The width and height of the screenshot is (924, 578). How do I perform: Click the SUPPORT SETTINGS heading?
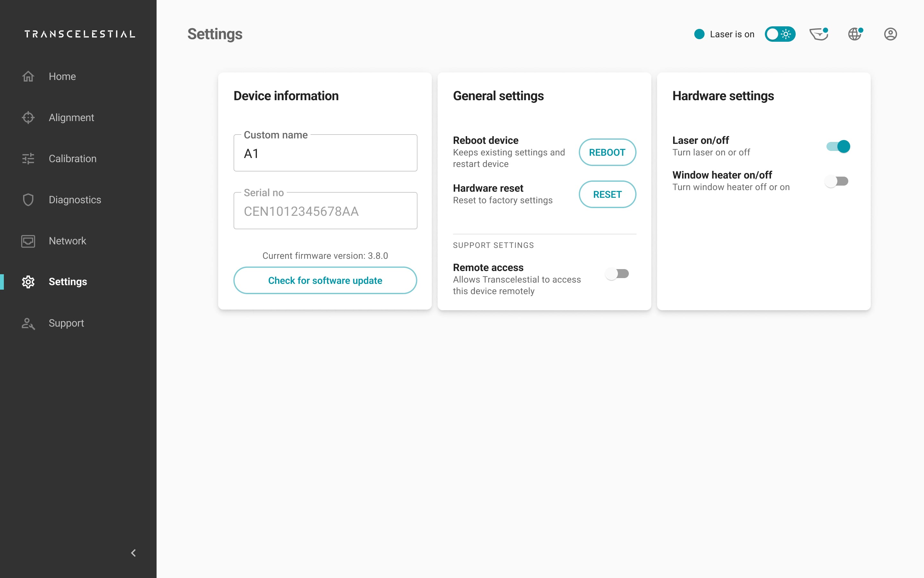[493, 245]
